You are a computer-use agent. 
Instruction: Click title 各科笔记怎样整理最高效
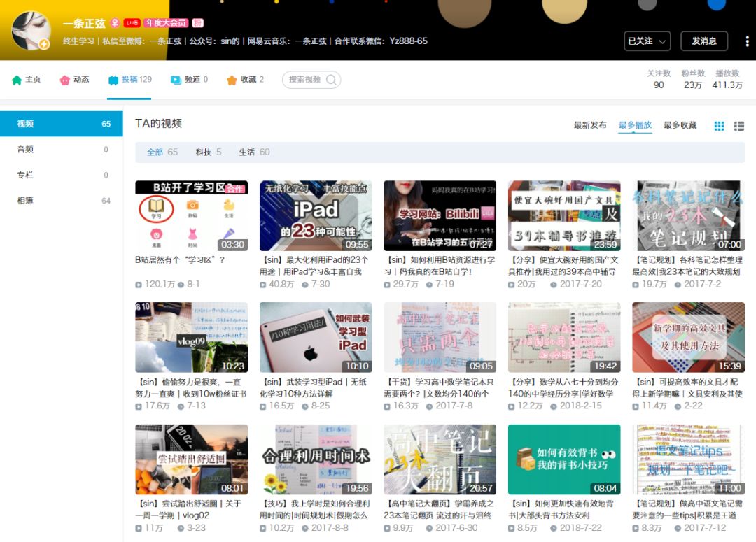pos(687,266)
